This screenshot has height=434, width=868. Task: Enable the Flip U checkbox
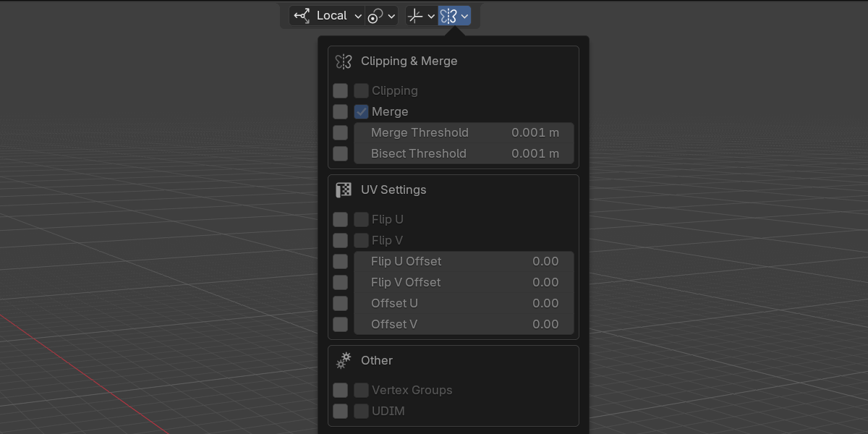coord(362,220)
